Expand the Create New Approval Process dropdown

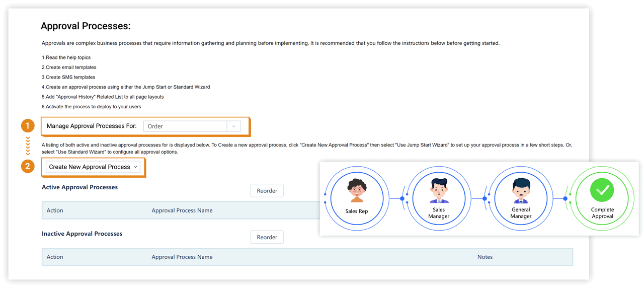pyautogui.click(x=93, y=167)
